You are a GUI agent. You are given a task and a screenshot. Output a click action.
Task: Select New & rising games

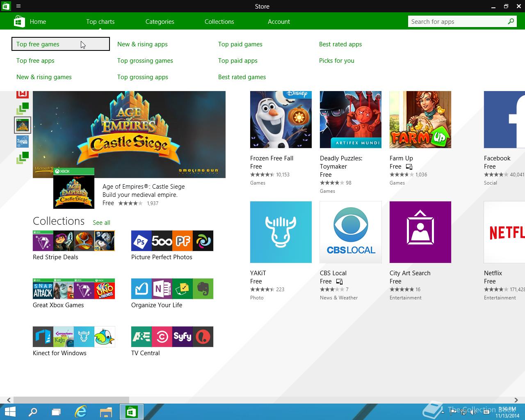pyautogui.click(x=44, y=77)
